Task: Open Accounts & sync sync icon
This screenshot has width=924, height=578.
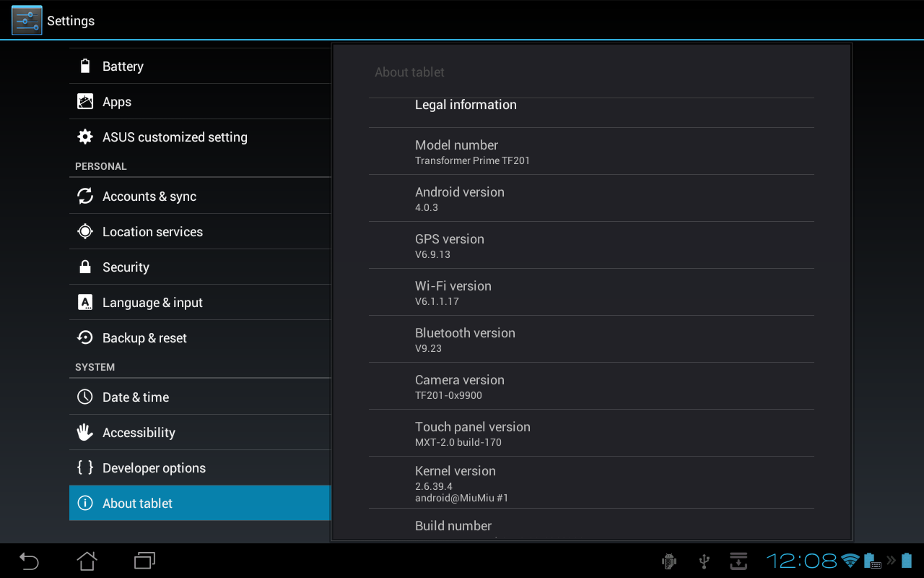Action: [85, 196]
